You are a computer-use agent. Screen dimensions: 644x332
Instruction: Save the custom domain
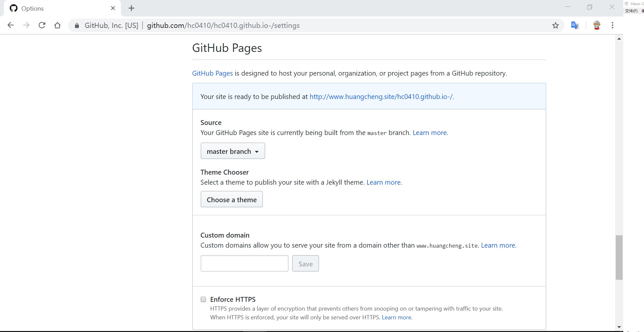pyautogui.click(x=305, y=264)
